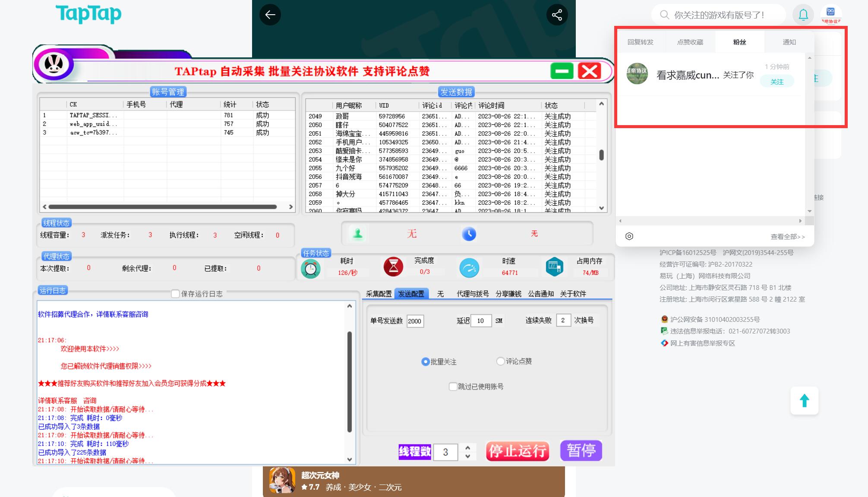The height and width of the screenshot is (497, 868).
Task: Click the hourglass completion icon
Action: tap(393, 267)
